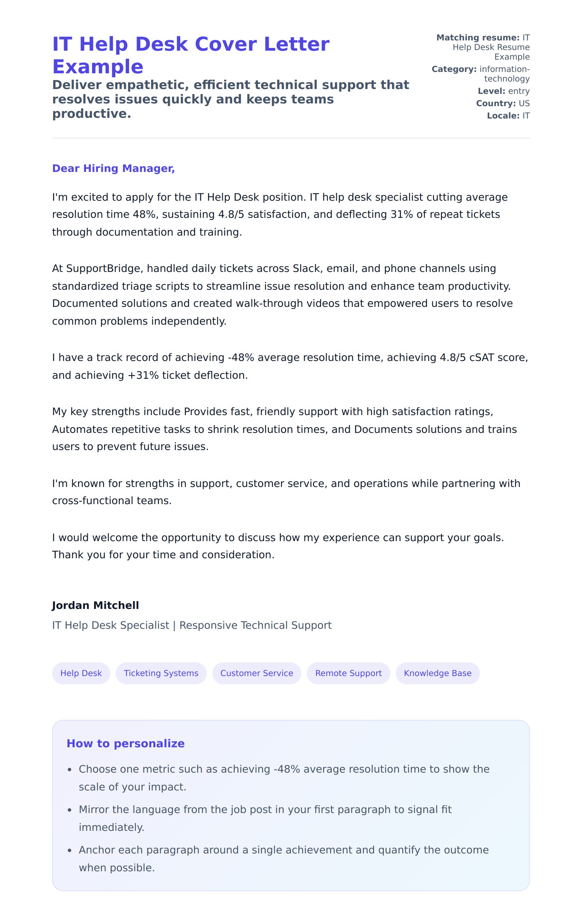Click the Help Desk skill tag
The image size is (582, 924).
(81, 673)
